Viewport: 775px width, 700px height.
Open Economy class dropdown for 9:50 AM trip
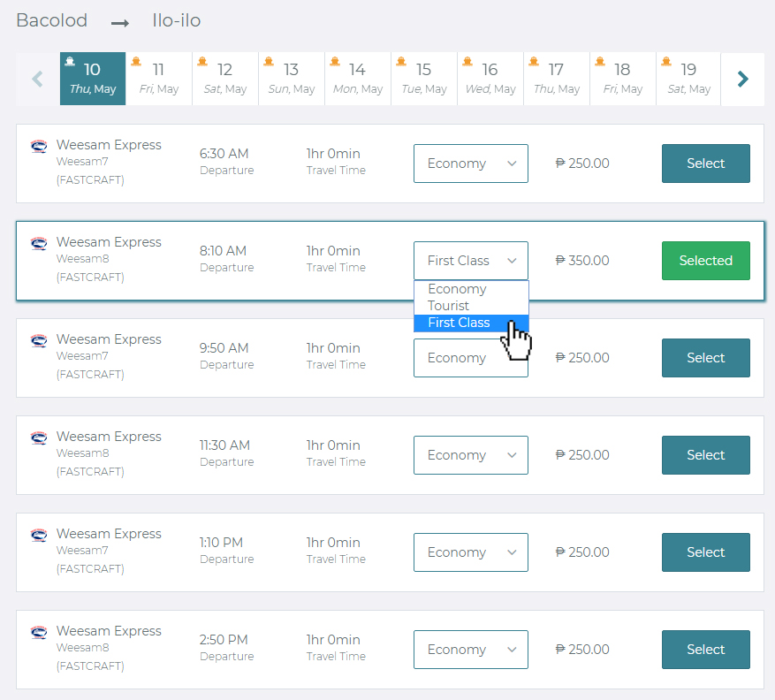(470, 358)
